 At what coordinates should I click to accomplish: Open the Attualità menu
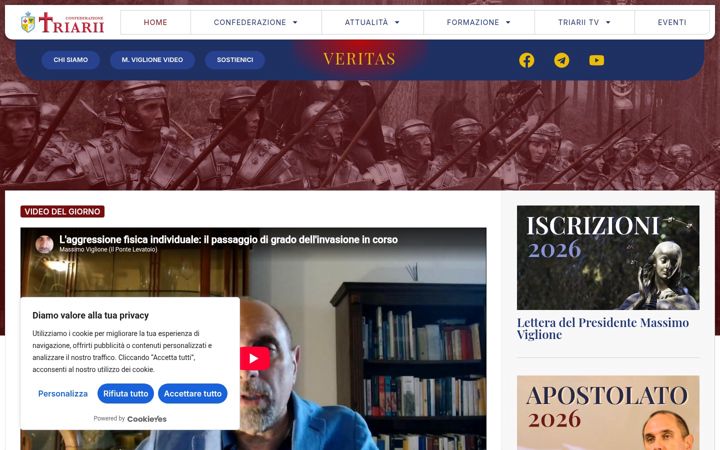click(372, 22)
